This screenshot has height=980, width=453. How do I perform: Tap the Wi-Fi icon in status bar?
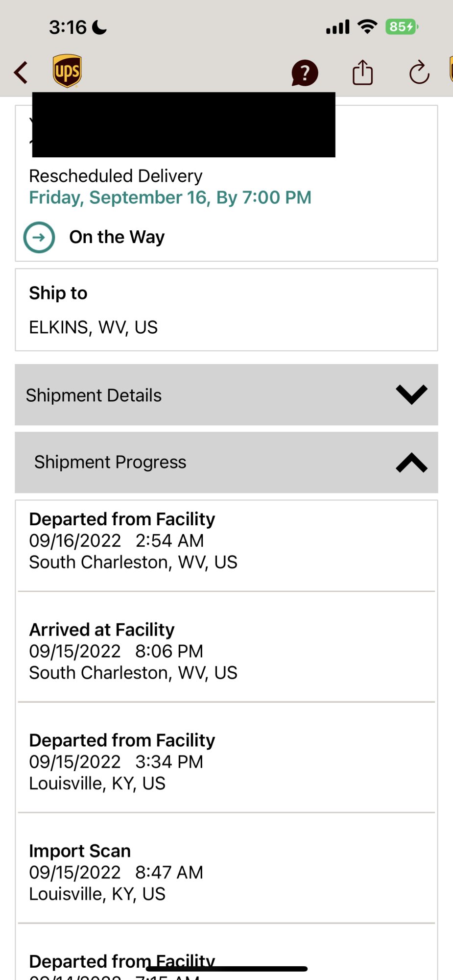[x=367, y=26]
